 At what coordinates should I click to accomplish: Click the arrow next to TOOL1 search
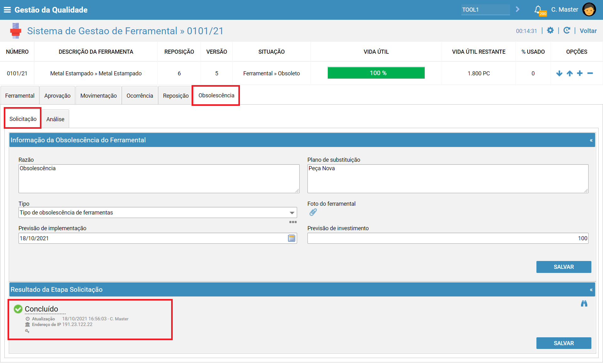[518, 9]
